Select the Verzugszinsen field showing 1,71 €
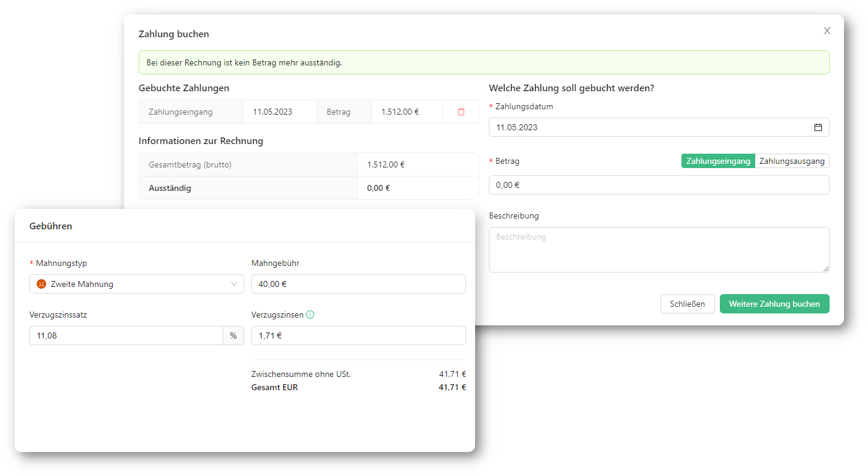 358,336
